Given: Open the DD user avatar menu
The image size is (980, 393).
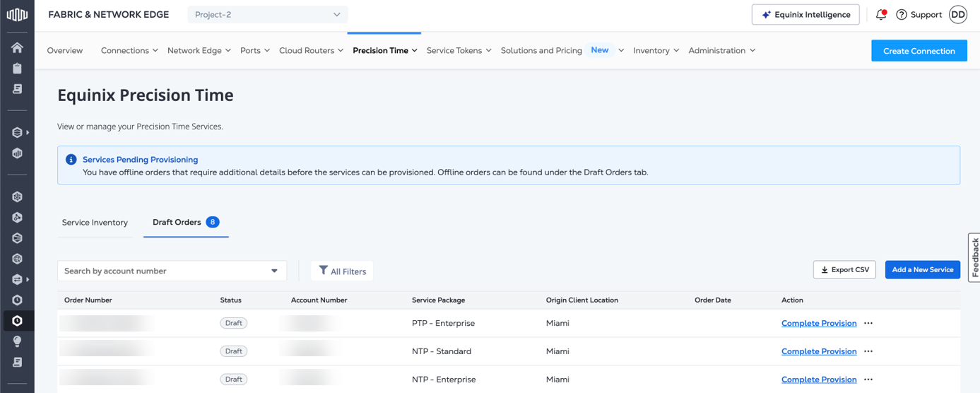Looking at the screenshot, I should (x=957, y=14).
